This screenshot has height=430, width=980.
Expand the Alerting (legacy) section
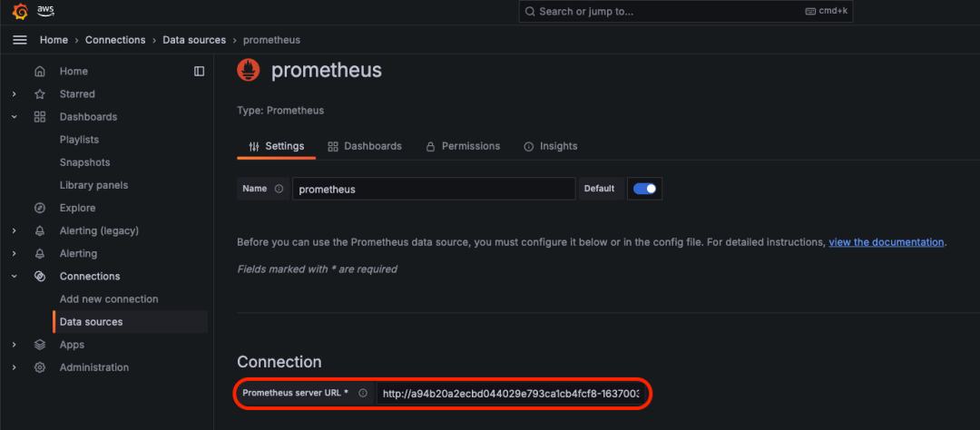[14, 230]
